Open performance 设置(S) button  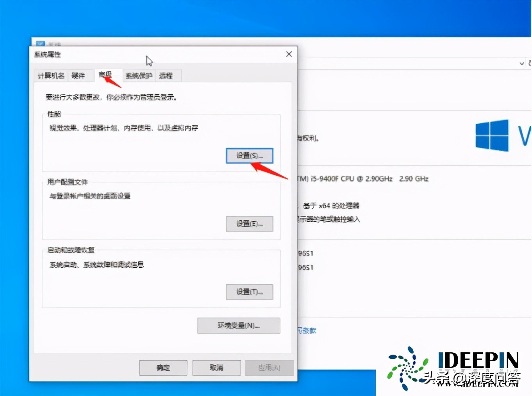click(250, 155)
